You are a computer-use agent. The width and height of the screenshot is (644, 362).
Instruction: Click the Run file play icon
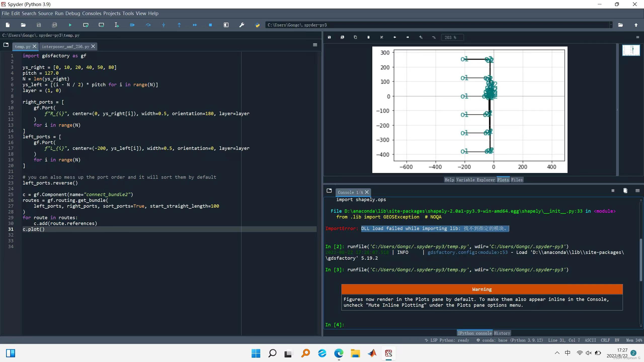(70, 25)
